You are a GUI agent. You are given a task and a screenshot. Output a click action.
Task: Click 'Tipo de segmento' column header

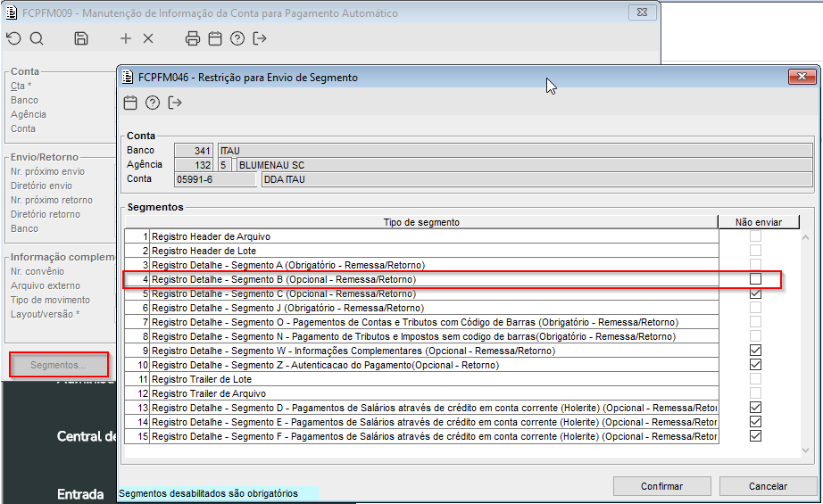pyautogui.click(x=421, y=222)
